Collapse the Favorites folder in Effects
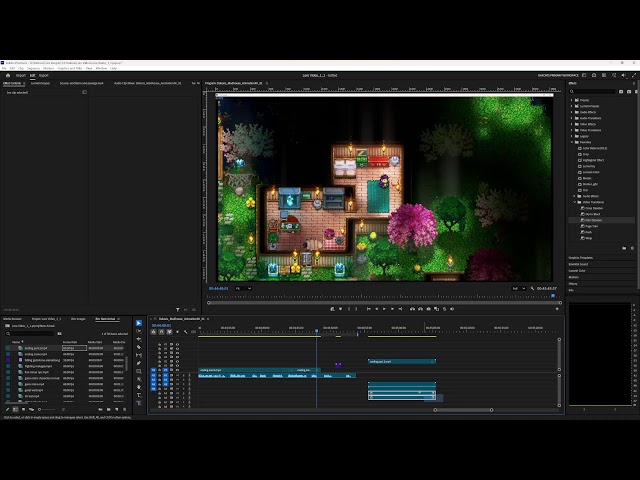Image resolution: width=640 pixels, height=480 pixels. point(572,142)
